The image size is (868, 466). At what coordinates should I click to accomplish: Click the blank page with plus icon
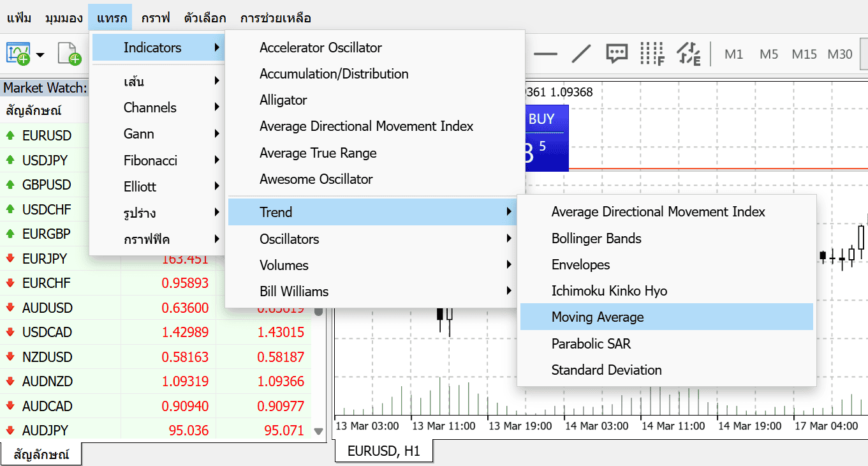coord(69,54)
